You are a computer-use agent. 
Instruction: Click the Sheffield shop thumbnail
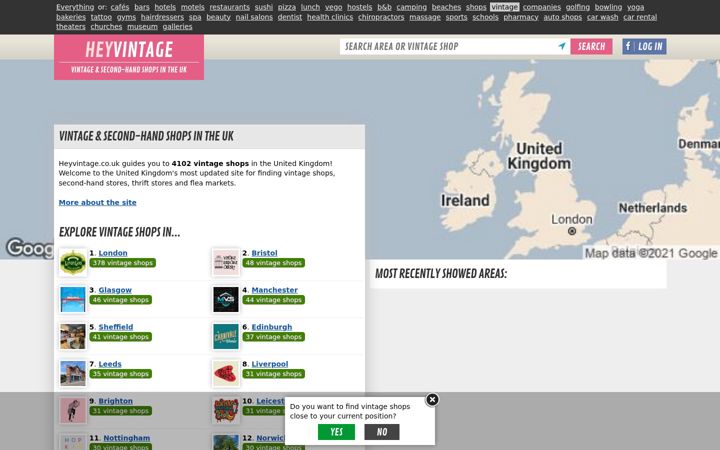tap(73, 337)
